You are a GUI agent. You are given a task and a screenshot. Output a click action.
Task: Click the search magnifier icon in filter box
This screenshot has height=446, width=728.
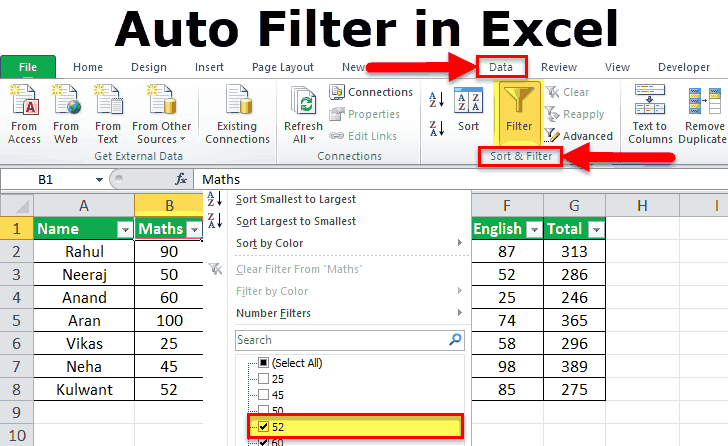pos(456,339)
